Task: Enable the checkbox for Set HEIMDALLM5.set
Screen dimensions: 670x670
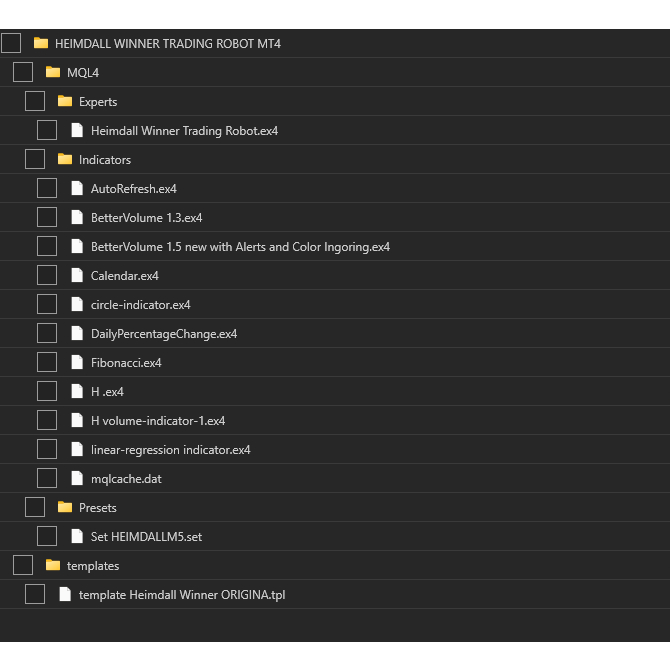Action: [47, 536]
